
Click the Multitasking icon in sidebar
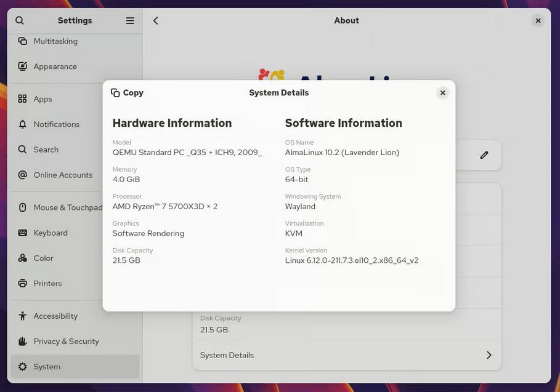(23, 41)
